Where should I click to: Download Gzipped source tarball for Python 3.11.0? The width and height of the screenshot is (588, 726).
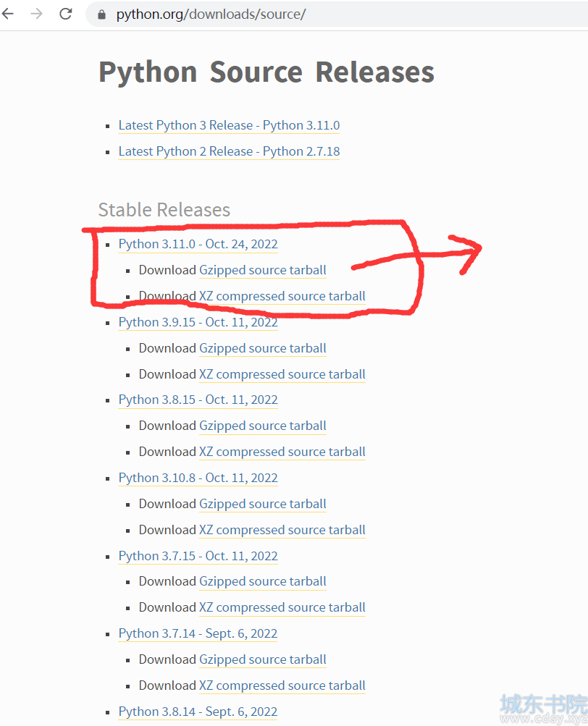tap(263, 270)
